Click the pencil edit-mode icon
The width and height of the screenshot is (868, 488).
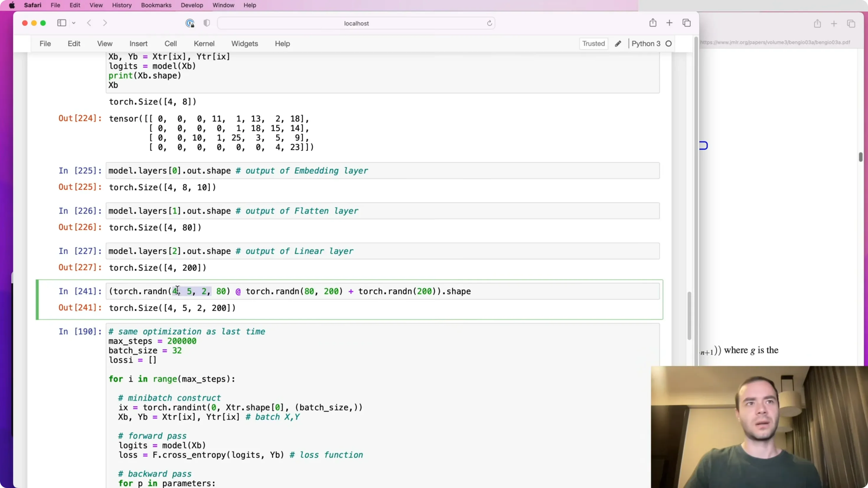[618, 44]
